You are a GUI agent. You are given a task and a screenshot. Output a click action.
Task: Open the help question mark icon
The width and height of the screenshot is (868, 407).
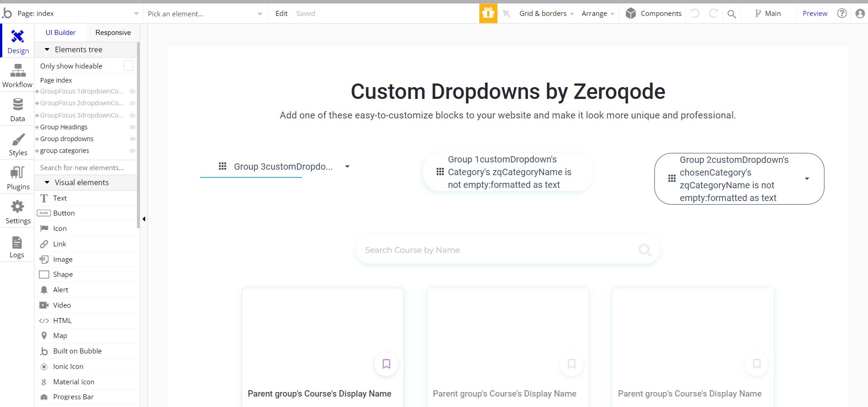coord(842,14)
